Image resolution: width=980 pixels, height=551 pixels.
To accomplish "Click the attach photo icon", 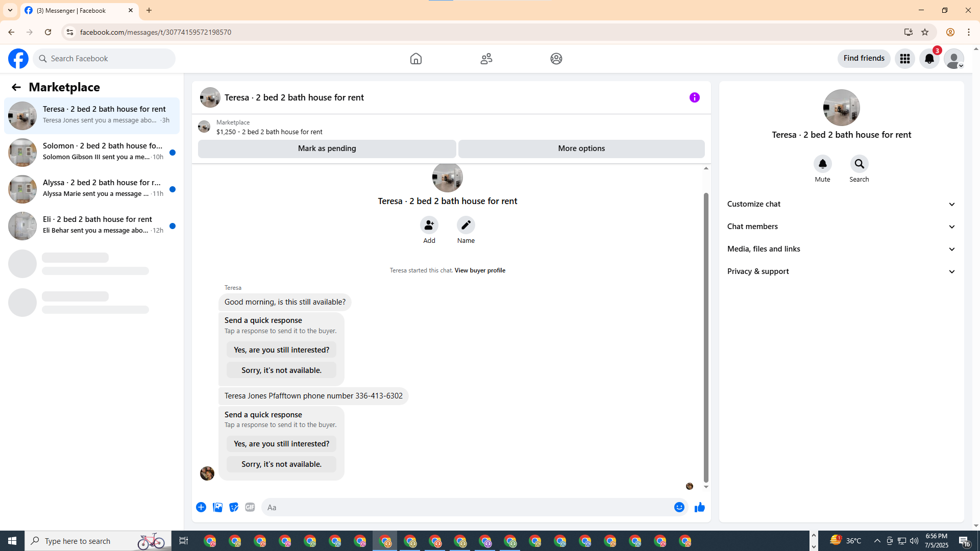I will click(x=217, y=507).
